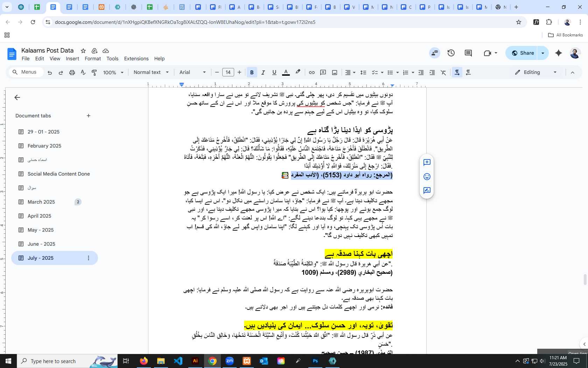The width and height of the screenshot is (588, 368).
Task: Toggle the numbered list
Action: [x=406, y=73]
